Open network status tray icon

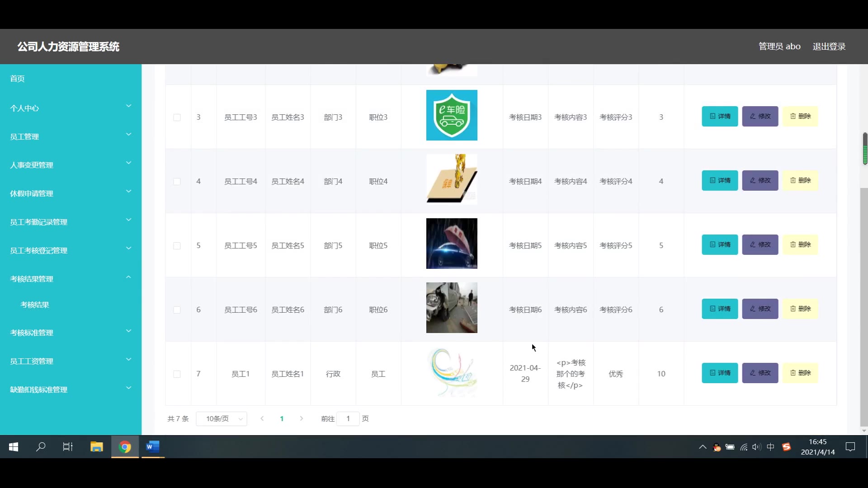(744, 447)
